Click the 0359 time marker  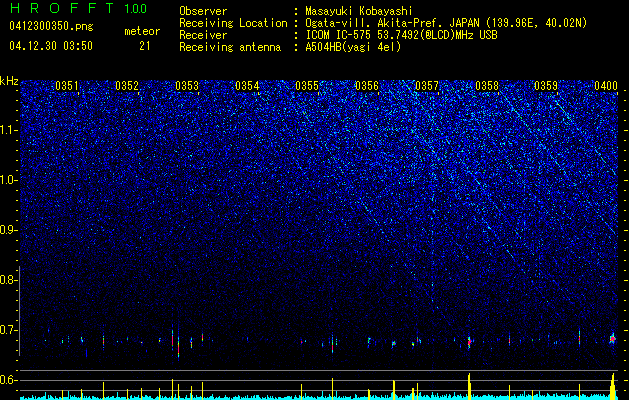pyautogui.click(x=546, y=86)
